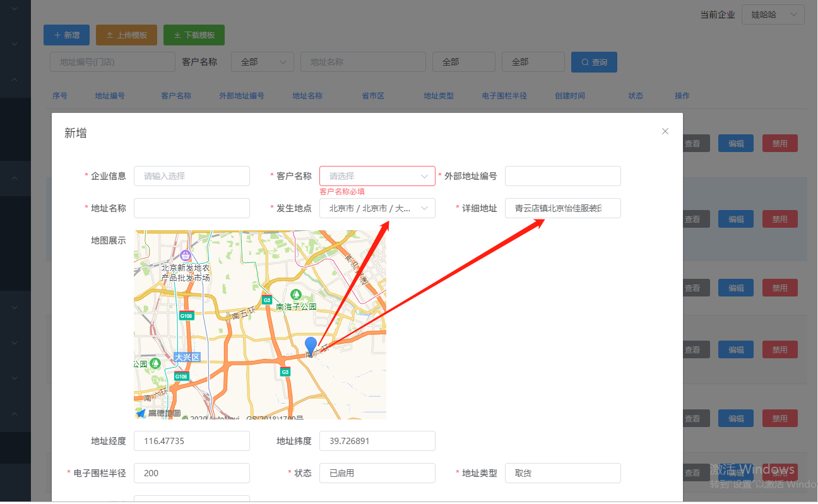818x504 pixels.
Task: Focus the 外部地址编号 input field
Action: pos(563,176)
